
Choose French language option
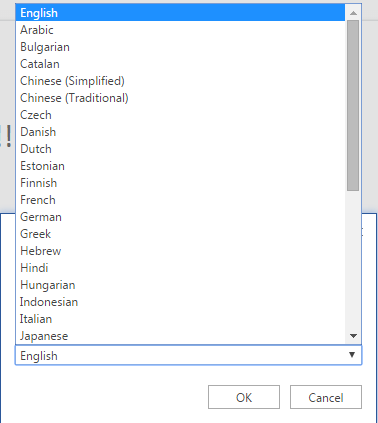coord(180,200)
